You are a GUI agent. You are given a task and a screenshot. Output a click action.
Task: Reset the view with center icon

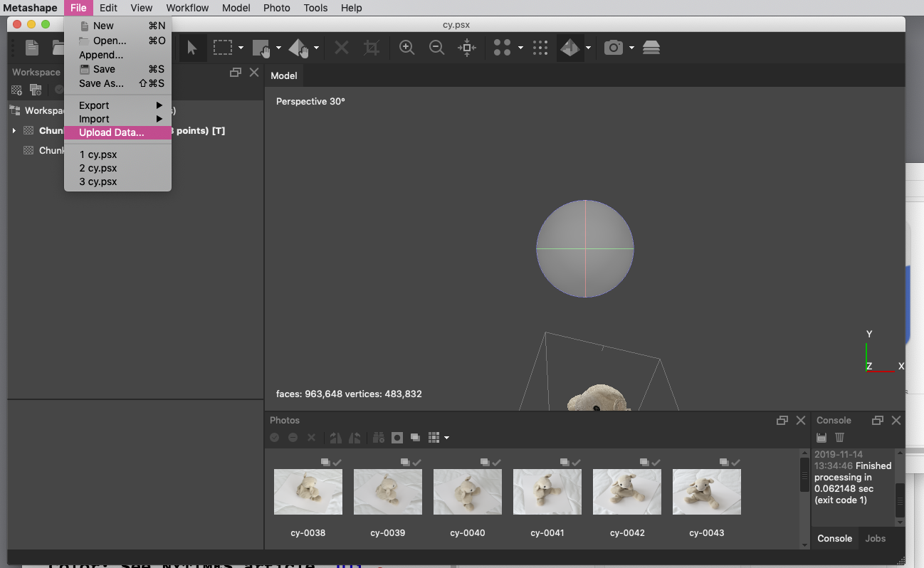pyautogui.click(x=467, y=48)
